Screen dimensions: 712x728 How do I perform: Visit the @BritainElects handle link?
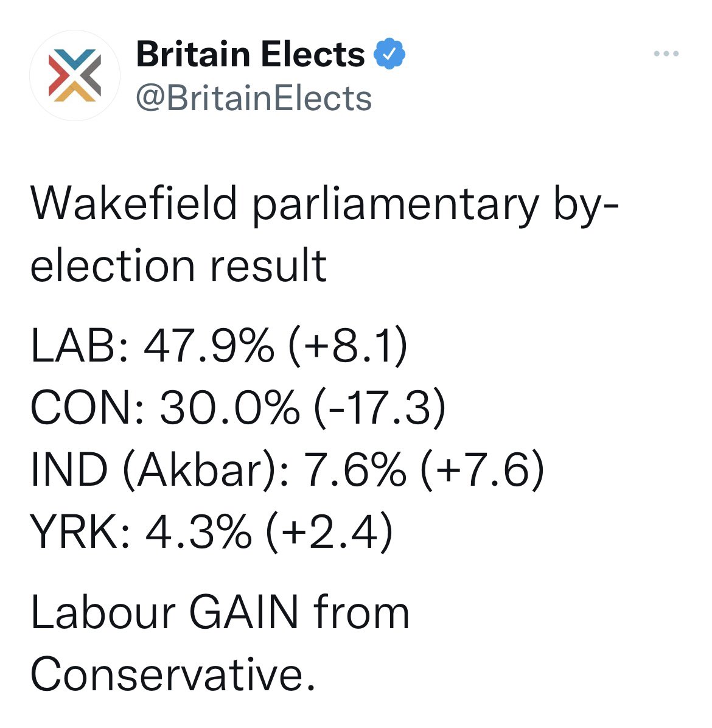coord(254,99)
